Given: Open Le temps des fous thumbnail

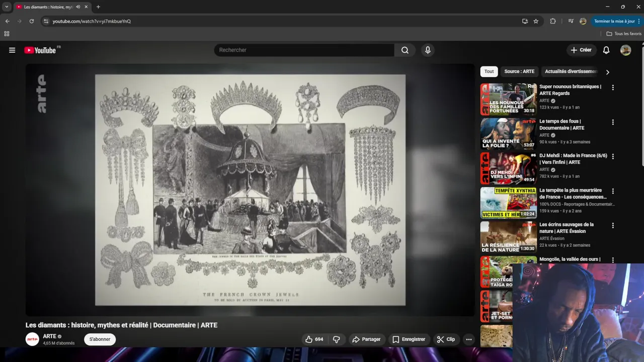Looking at the screenshot, I should [508, 134].
